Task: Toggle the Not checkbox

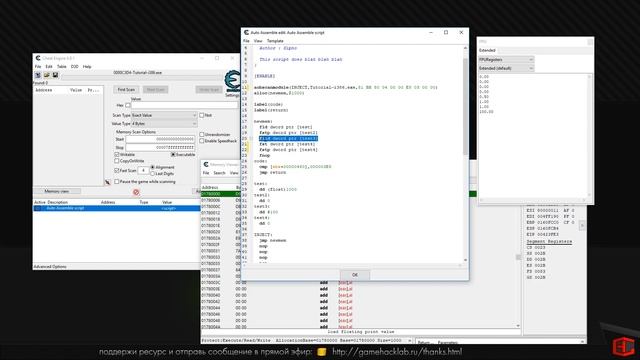Action: [202, 116]
